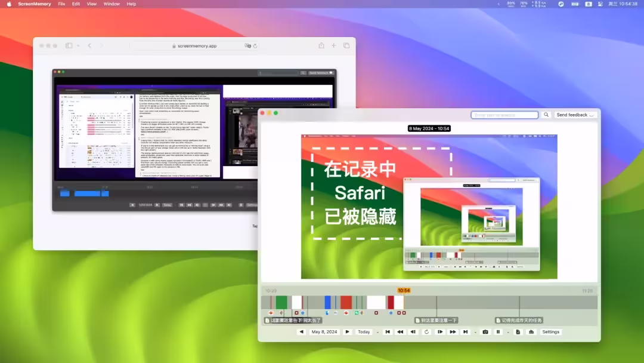Jump to Today in the timeline

tap(364, 332)
